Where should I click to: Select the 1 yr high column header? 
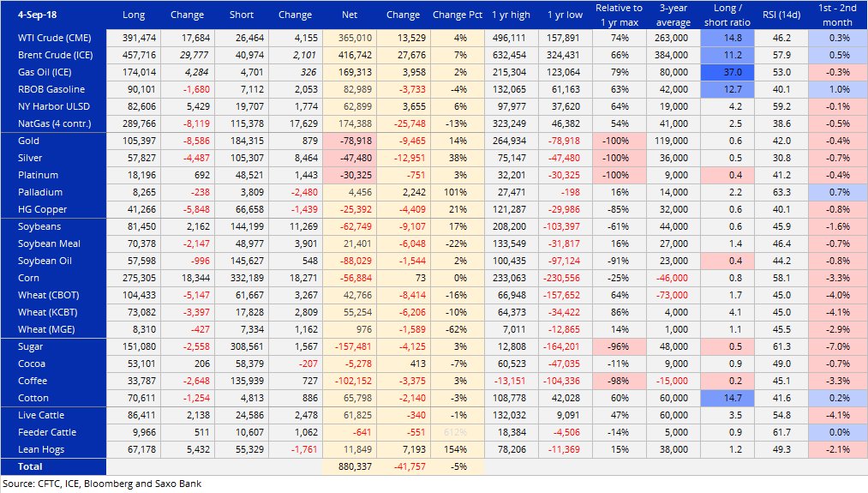(x=511, y=15)
